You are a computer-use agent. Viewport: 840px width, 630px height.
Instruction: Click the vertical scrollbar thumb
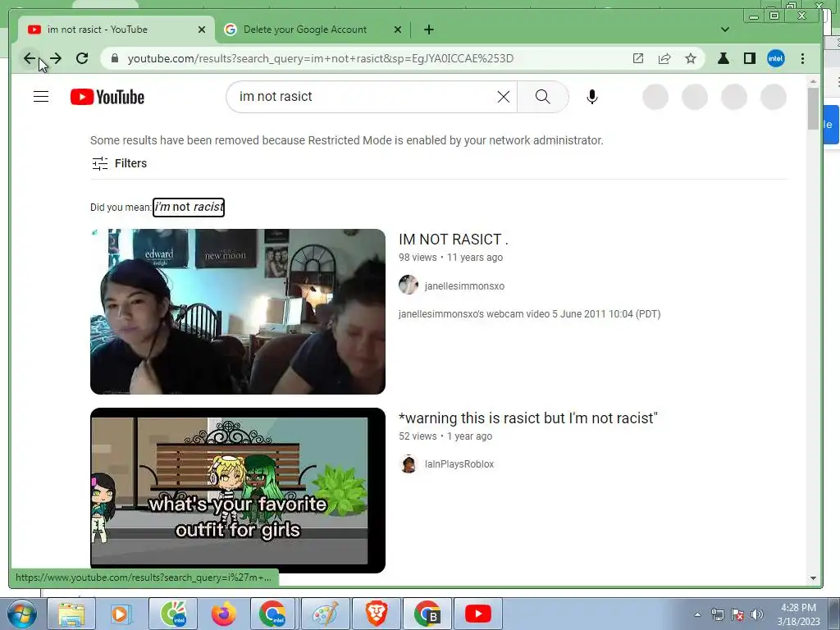tap(813, 109)
